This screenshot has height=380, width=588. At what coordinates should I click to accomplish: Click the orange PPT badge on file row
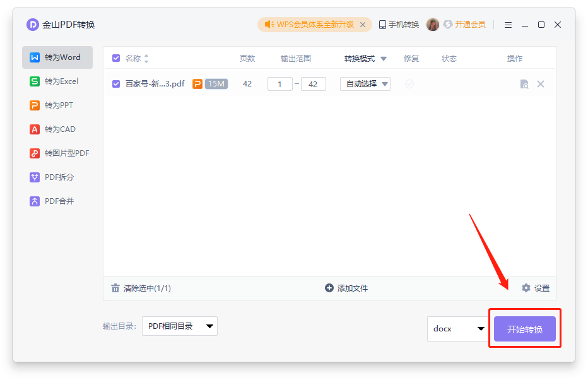pyautogui.click(x=197, y=84)
